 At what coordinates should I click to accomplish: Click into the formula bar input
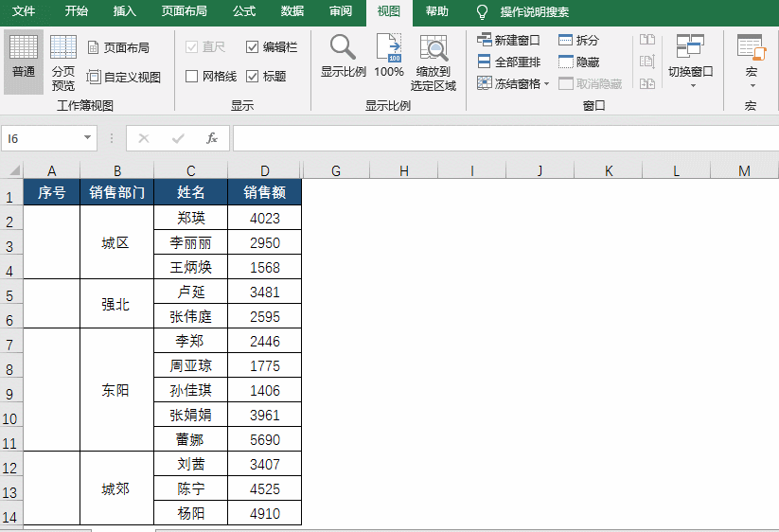click(505, 138)
